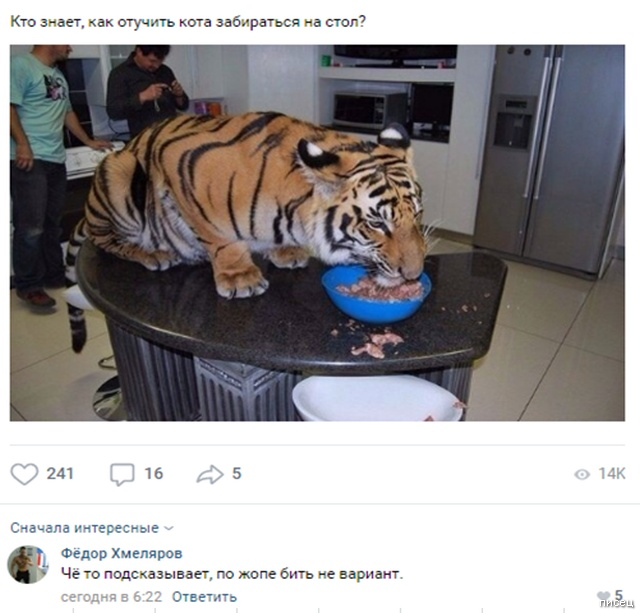The height and width of the screenshot is (613, 640).
Task: Open Фёдор Хмеляров's profile name link
Action: (x=122, y=553)
